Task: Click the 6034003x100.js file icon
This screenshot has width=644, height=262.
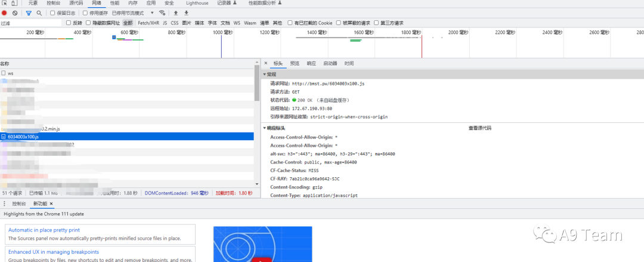Action: (x=4, y=137)
